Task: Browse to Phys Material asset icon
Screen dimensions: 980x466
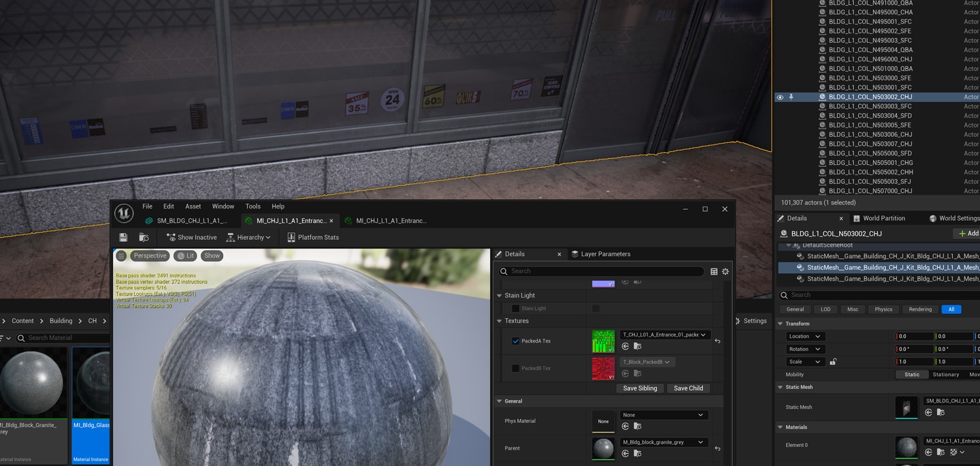Action: pos(638,426)
